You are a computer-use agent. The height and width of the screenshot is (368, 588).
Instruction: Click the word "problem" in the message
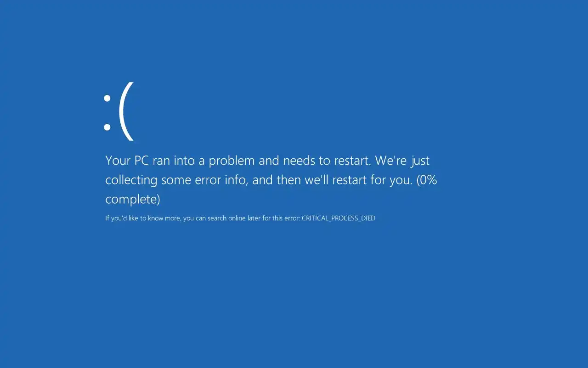(x=232, y=161)
